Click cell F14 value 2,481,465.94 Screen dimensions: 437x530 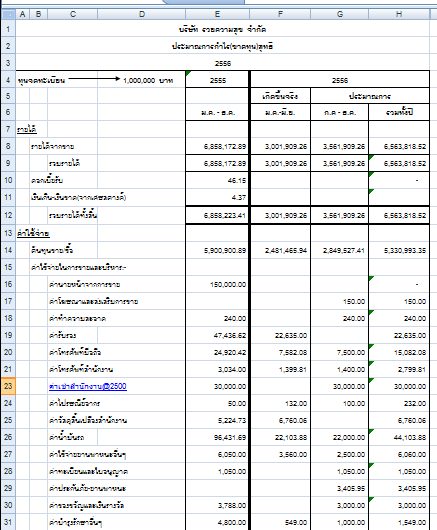pos(280,250)
